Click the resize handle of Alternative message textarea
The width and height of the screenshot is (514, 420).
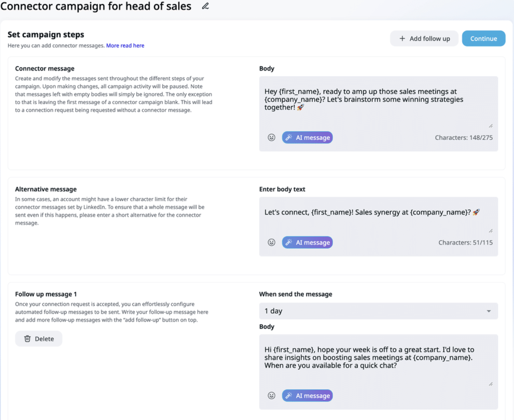click(491, 231)
